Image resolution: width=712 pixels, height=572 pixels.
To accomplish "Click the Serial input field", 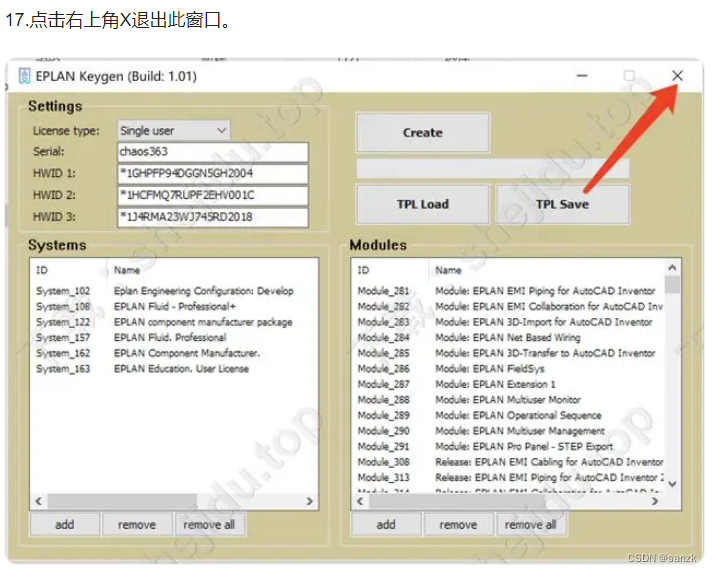I will point(213,152).
